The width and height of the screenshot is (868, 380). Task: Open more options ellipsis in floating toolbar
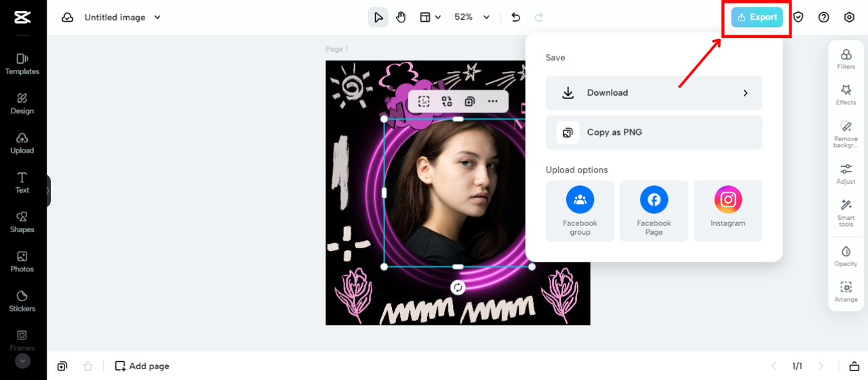coord(492,102)
